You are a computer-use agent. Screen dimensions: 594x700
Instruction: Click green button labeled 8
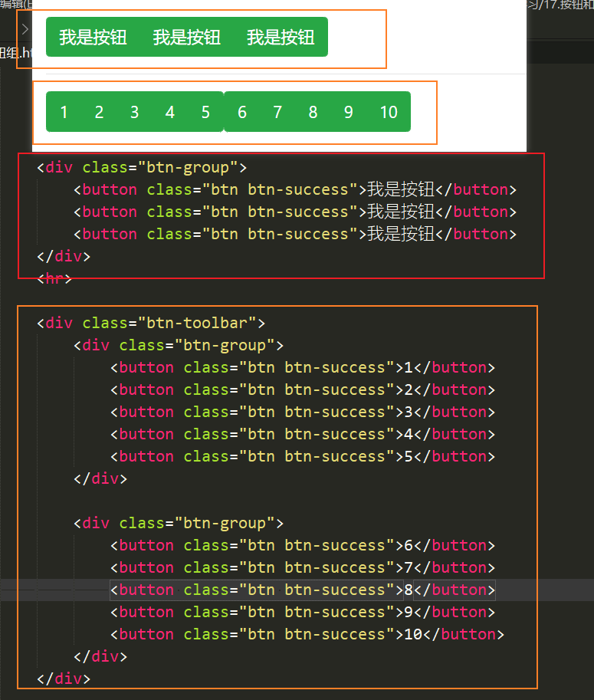313,112
